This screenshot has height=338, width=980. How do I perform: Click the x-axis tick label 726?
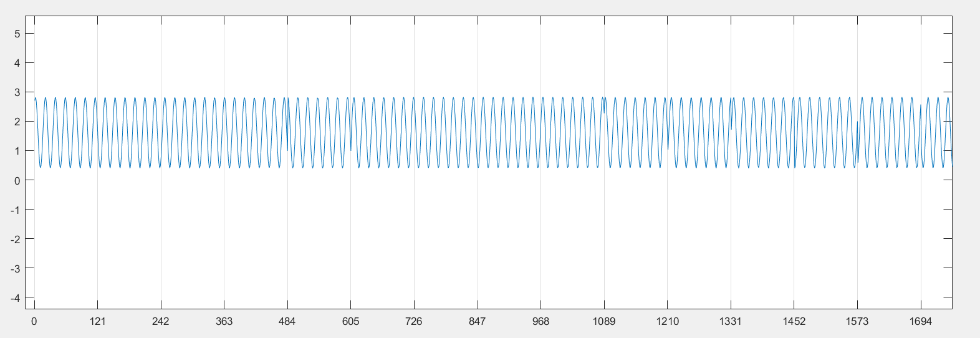(x=414, y=322)
